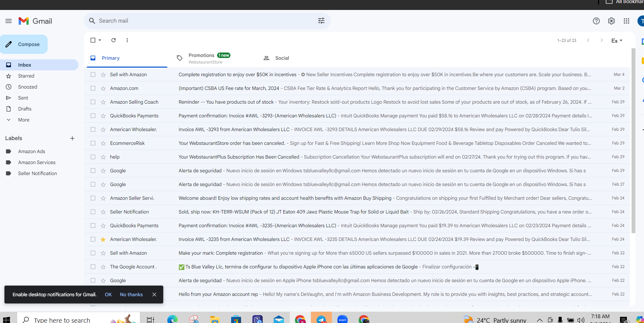Open the Welcome aboard Amazon Buy Shipping email
Viewport: 644px width, 323px height.
point(357,198)
